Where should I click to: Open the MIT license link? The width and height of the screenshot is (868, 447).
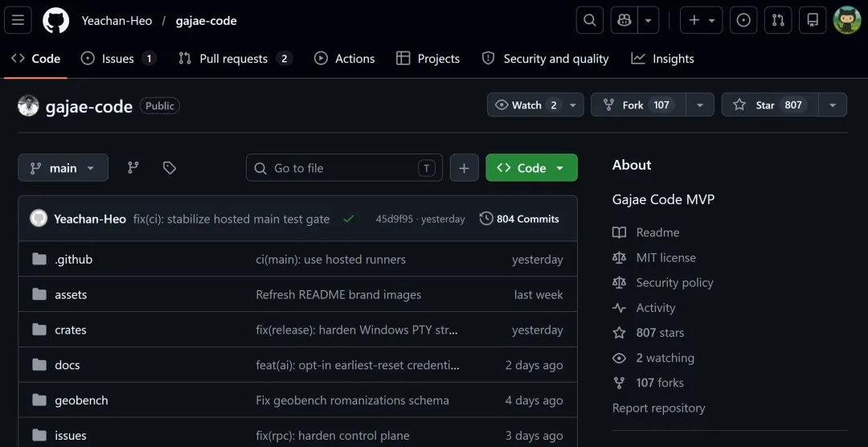653,257
